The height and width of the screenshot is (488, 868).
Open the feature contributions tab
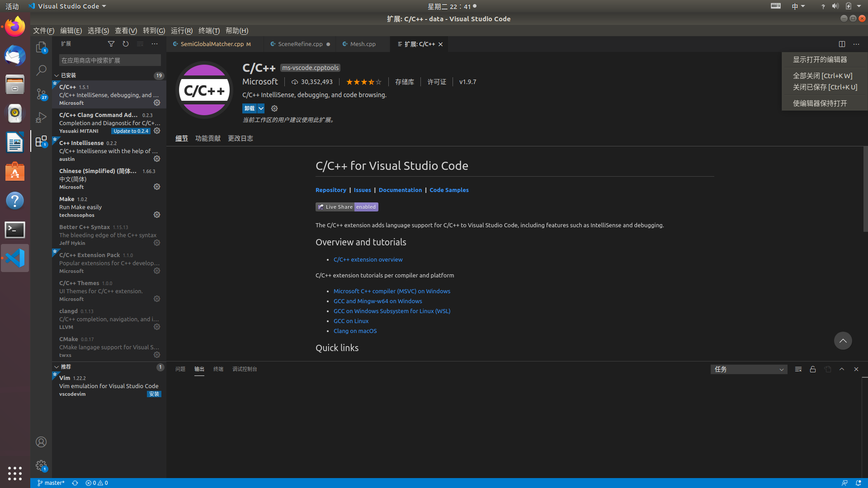click(208, 138)
